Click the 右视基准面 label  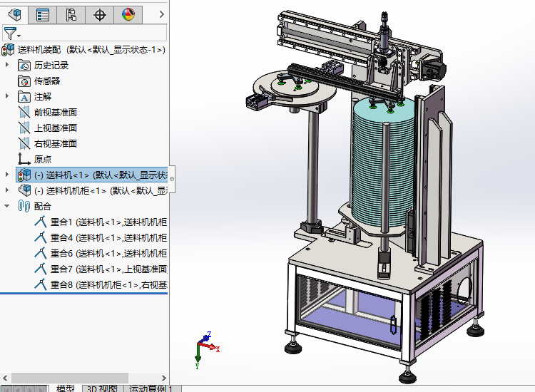click(x=55, y=143)
